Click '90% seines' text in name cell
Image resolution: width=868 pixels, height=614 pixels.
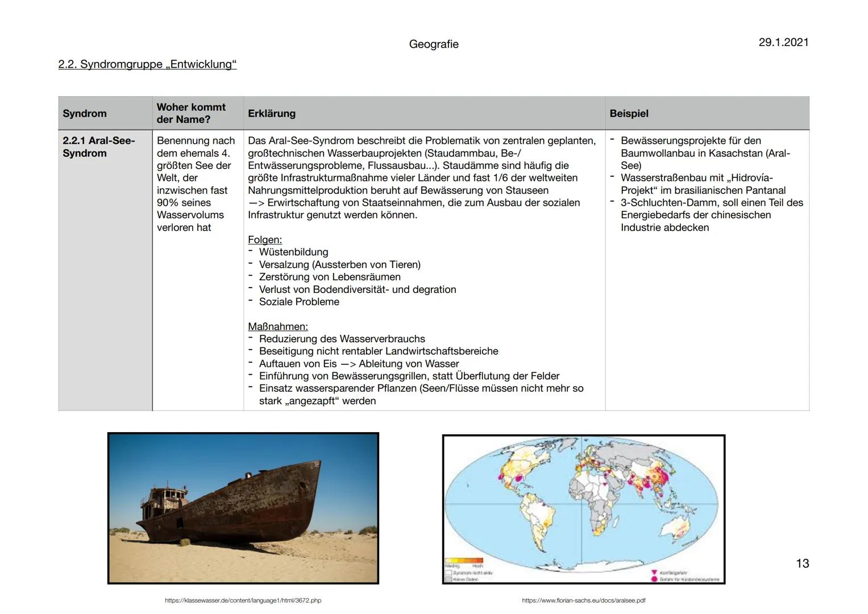tap(184, 203)
